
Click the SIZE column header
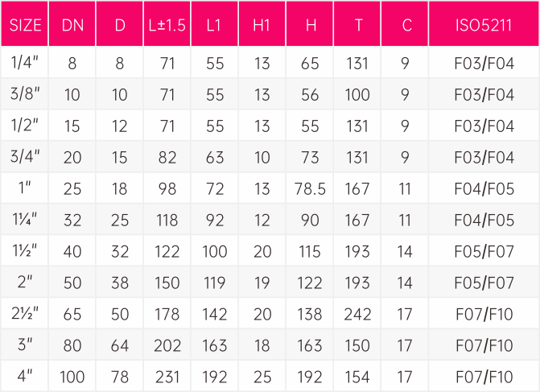[x=24, y=23]
